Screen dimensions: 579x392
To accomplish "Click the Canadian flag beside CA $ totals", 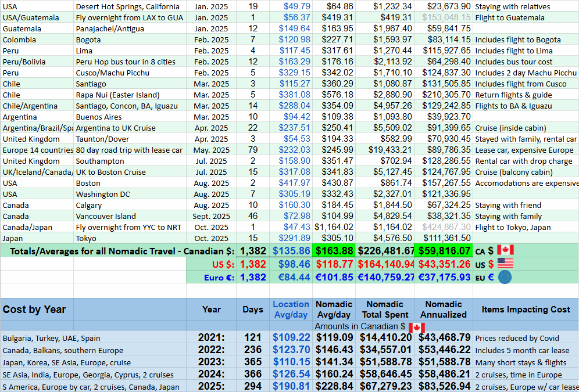I will click(x=505, y=250).
